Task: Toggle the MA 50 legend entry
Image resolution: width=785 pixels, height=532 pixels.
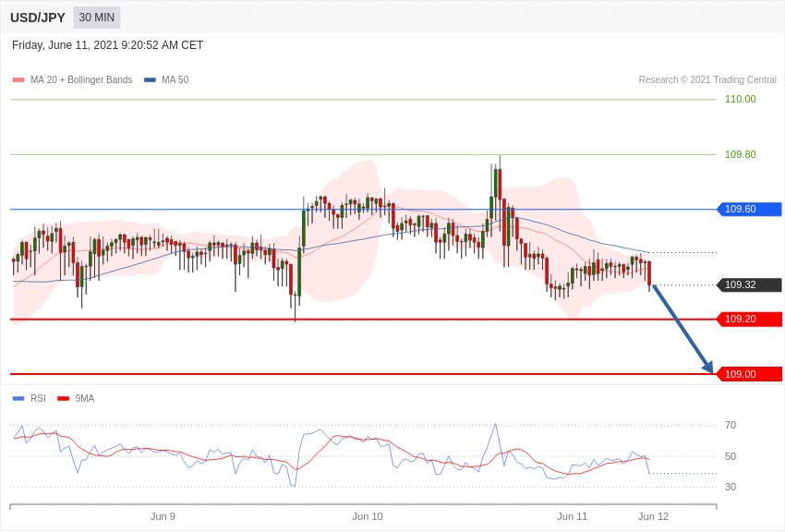Action: pos(166,79)
